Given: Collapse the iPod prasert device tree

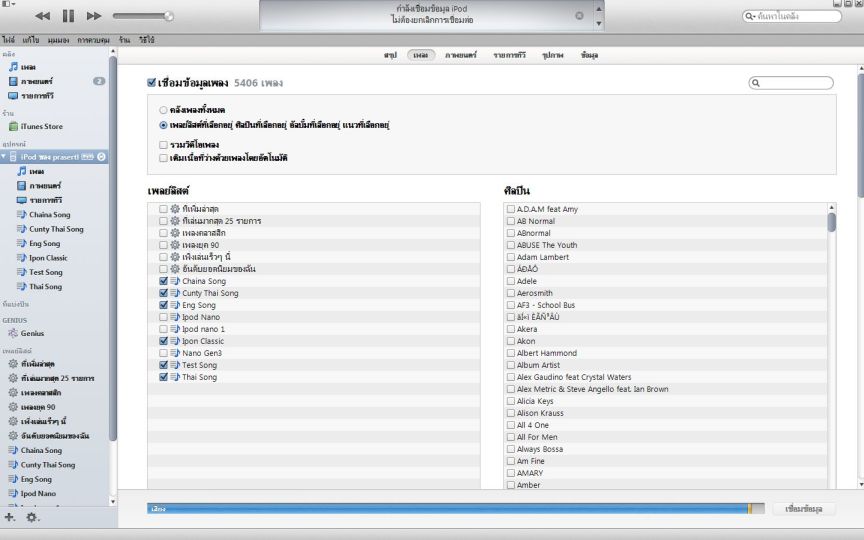Looking at the screenshot, I should (4, 157).
